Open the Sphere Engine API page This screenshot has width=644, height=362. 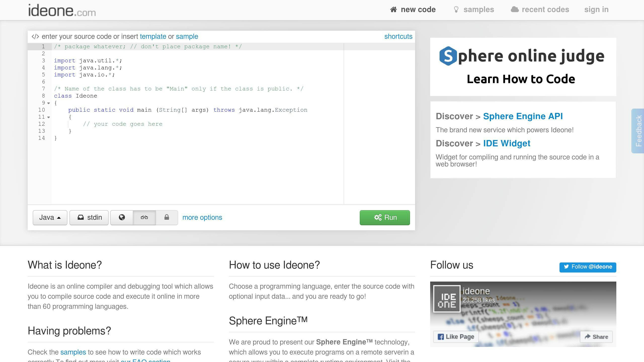coord(523,116)
